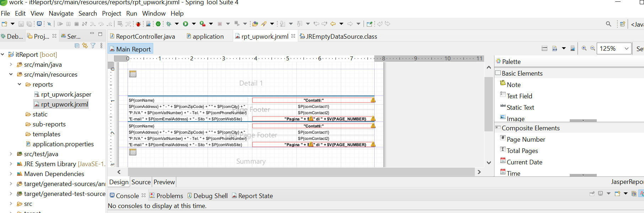Screen dimensions: 644x213
Task: Open the Problems view tab
Action: 166,196
